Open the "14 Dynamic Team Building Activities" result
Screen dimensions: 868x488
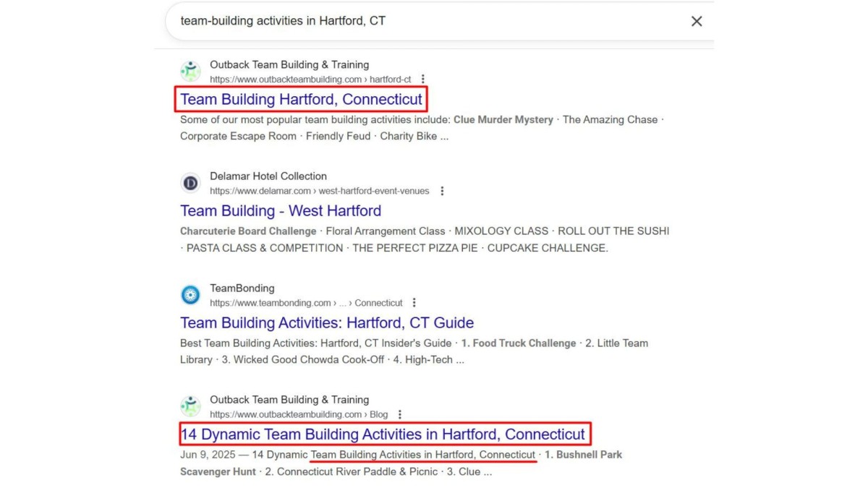[x=383, y=435]
